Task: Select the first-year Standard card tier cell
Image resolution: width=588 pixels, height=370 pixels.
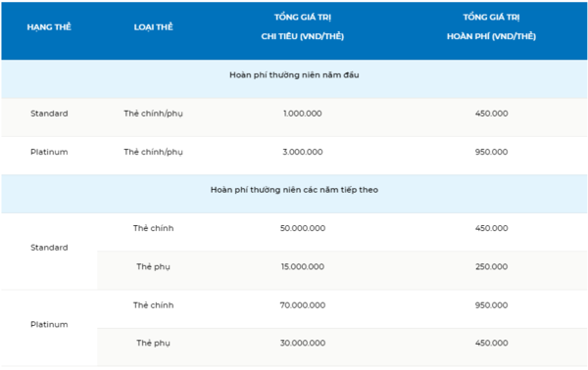Action: (x=49, y=114)
